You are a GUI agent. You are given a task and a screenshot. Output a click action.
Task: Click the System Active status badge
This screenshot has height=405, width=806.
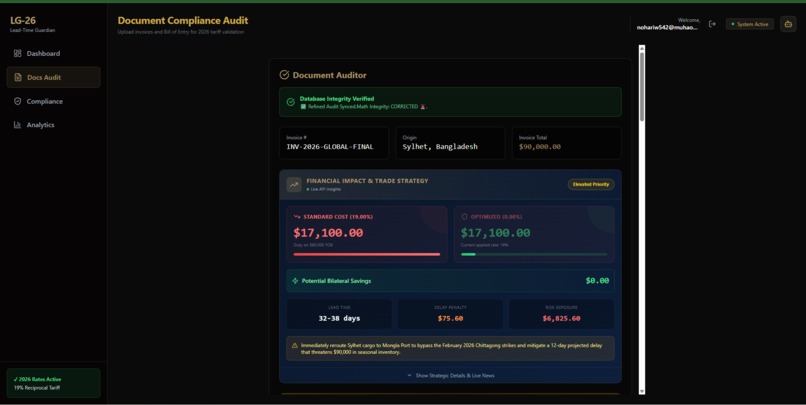750,24
